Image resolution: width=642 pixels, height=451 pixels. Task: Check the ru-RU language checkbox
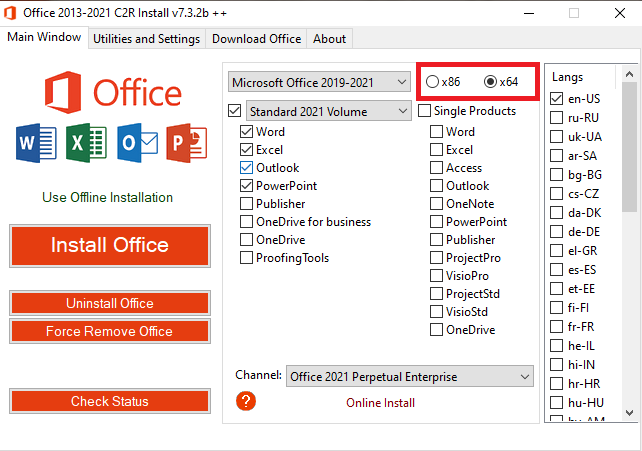pos(558,117)
